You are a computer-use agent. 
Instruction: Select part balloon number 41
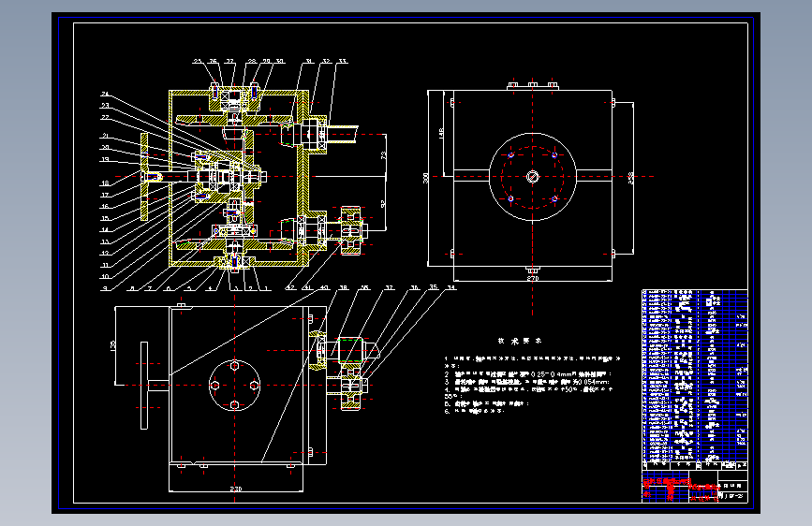(307, 288)
